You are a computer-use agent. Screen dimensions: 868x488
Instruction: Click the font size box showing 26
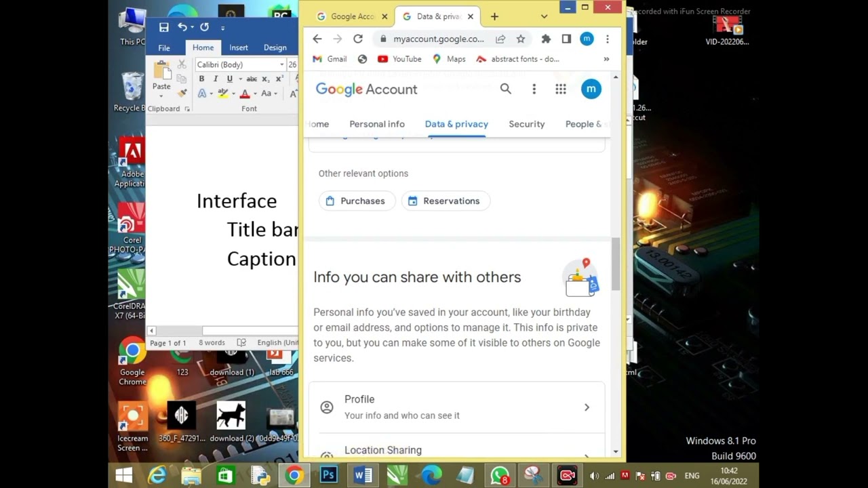point(292,64)
